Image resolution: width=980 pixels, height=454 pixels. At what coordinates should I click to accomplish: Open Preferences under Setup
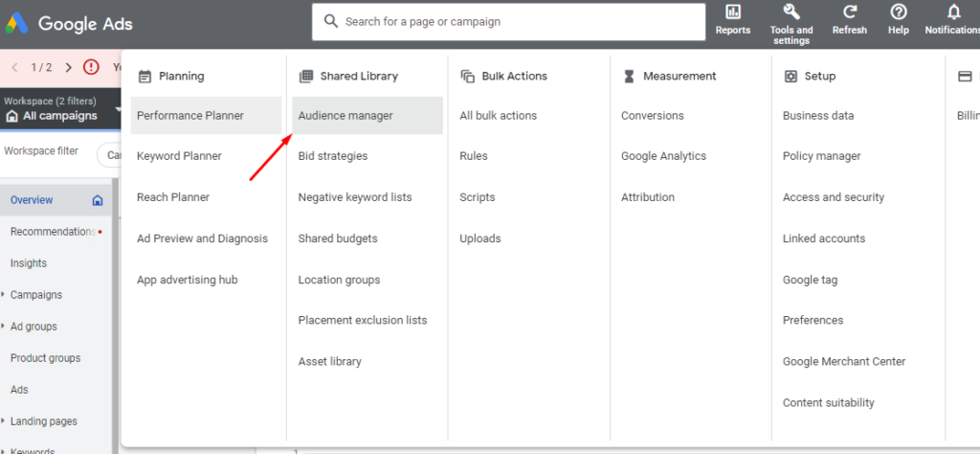pos(813,320)
